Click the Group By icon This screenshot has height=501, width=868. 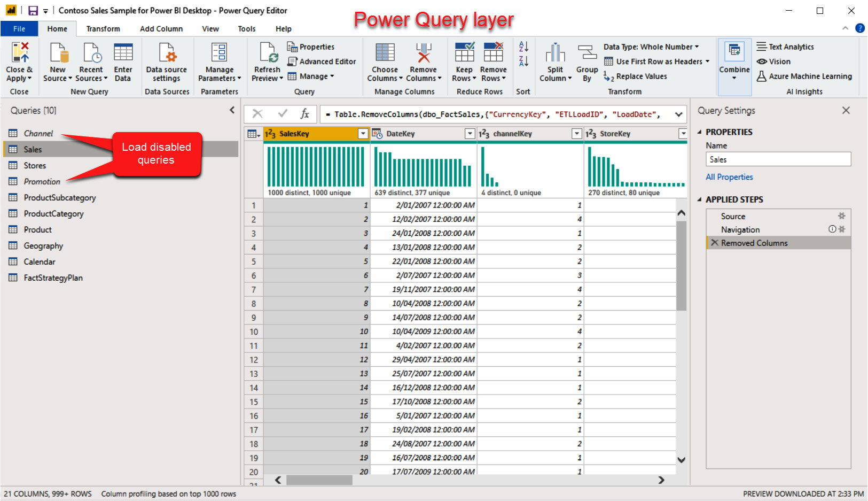pyautogui.click(x=587, y=52)
